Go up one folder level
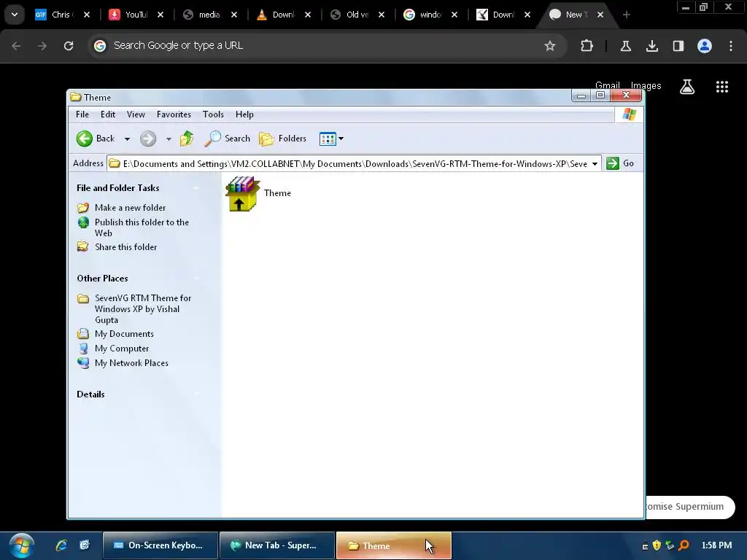 click(187, 139)
